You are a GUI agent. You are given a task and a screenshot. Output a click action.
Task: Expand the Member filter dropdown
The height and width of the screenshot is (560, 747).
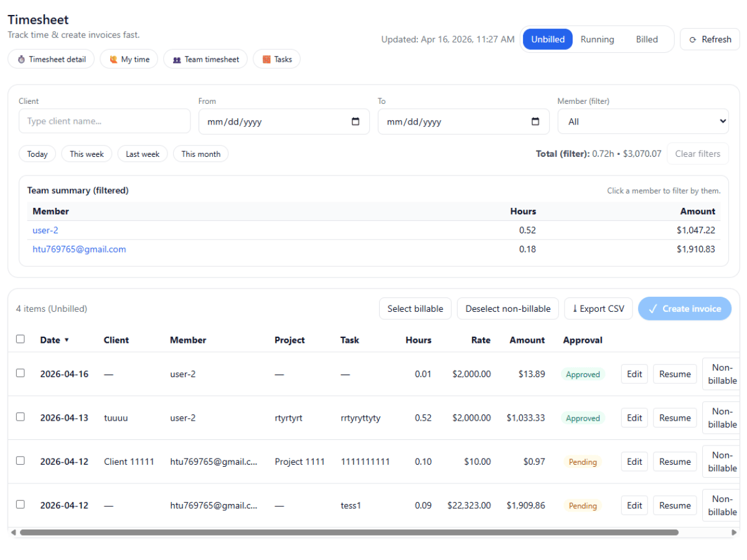[x=643, y=122]
